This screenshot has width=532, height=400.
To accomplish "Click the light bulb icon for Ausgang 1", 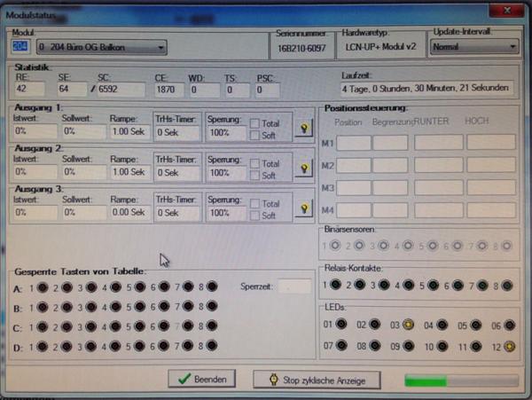I will pyautogui.click(x=305, y=128).
